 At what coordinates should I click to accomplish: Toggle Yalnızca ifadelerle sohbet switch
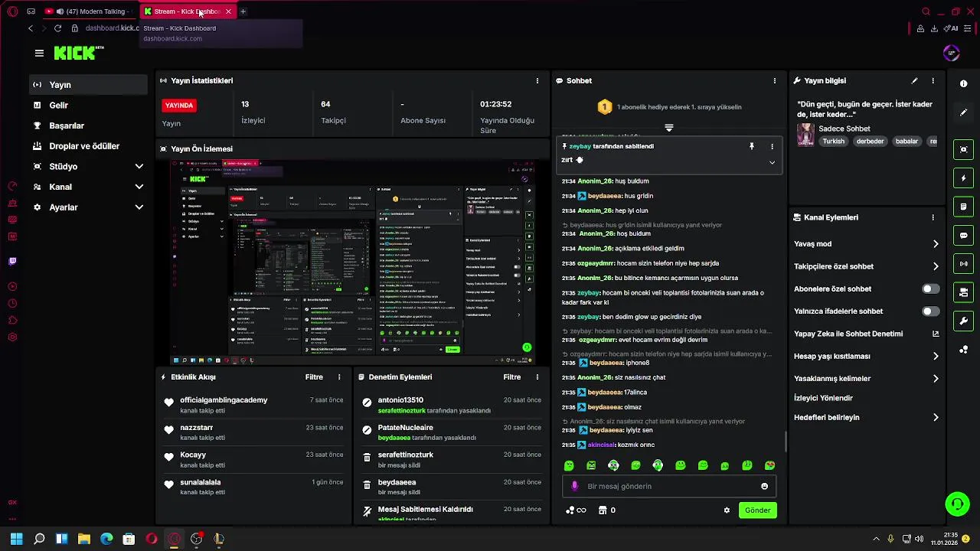[x=930, y=311]
